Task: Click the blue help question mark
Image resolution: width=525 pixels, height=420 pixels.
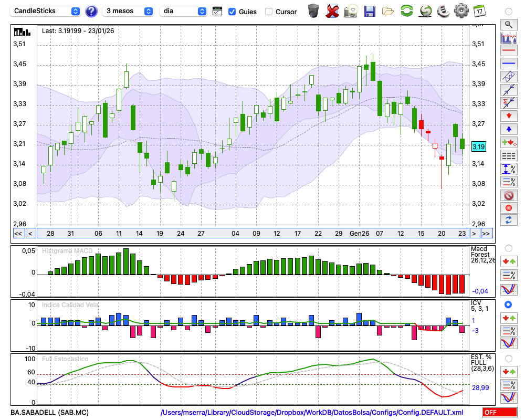Action: [91, 11]
